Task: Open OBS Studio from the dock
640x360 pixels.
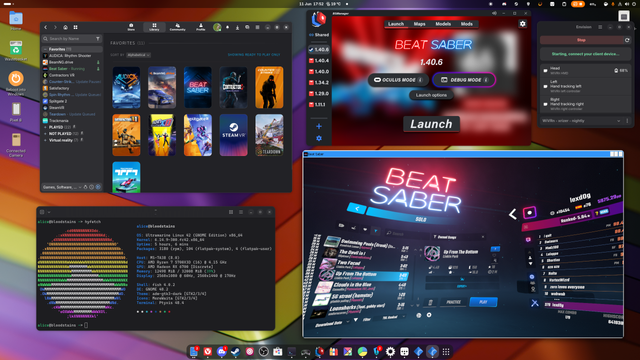Action: click(x=264, y=351)
